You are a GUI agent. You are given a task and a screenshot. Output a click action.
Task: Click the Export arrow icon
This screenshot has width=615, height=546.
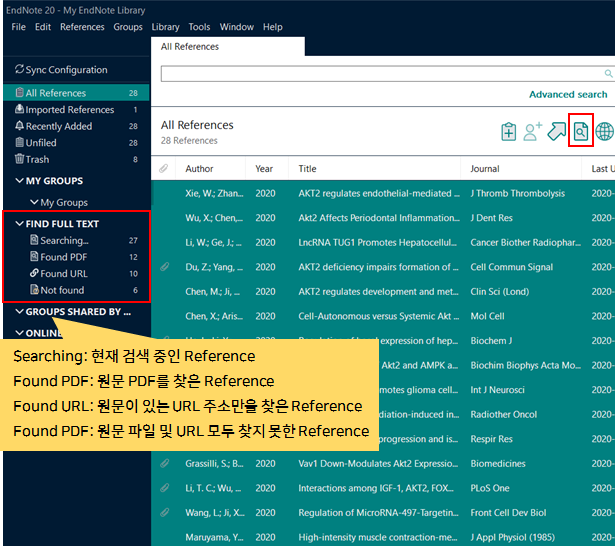(557, 131)
